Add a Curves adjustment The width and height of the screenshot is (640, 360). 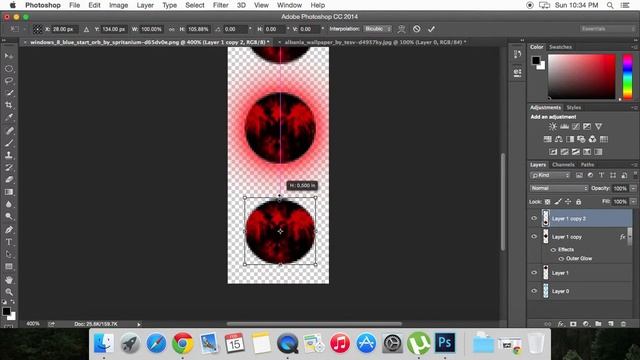click(576, 127)
